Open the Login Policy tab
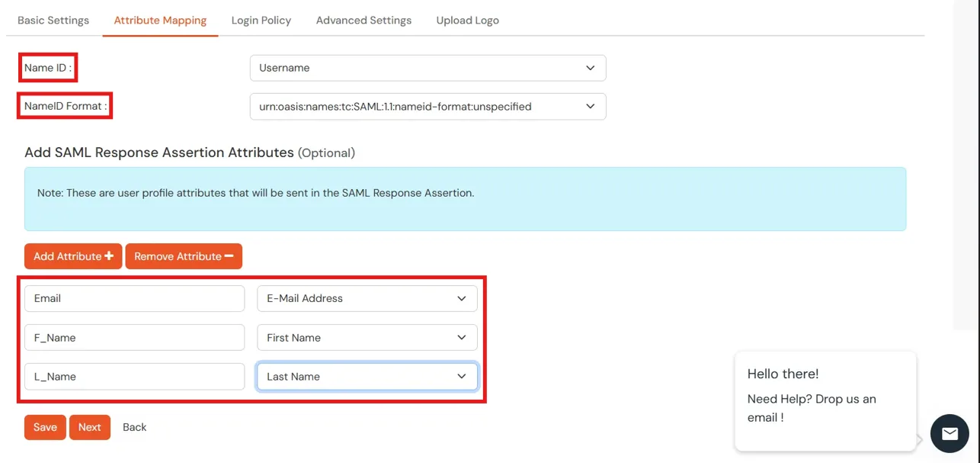980x463 pixels. [261, 20]
